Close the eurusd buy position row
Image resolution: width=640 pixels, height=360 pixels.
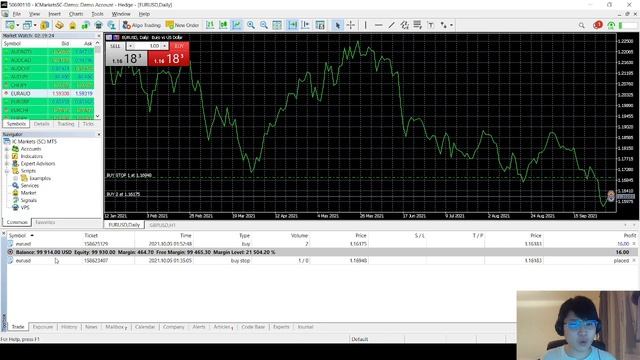point(634,244)
